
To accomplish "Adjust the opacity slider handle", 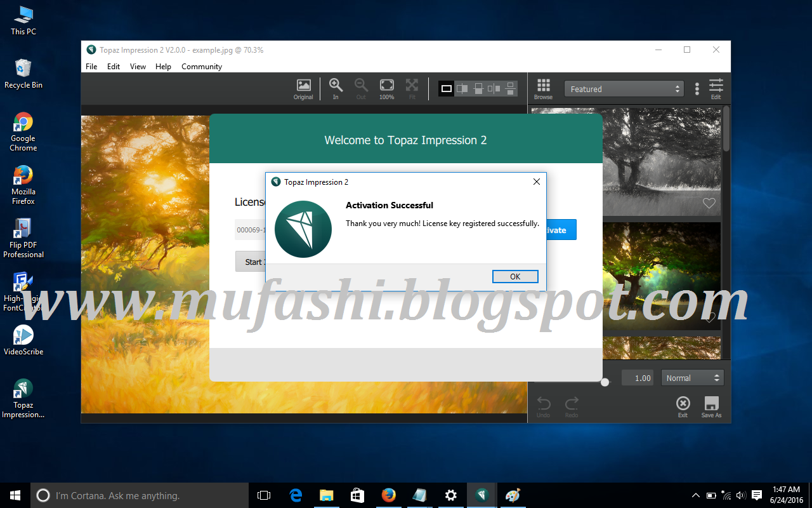I will coord(605,382).
